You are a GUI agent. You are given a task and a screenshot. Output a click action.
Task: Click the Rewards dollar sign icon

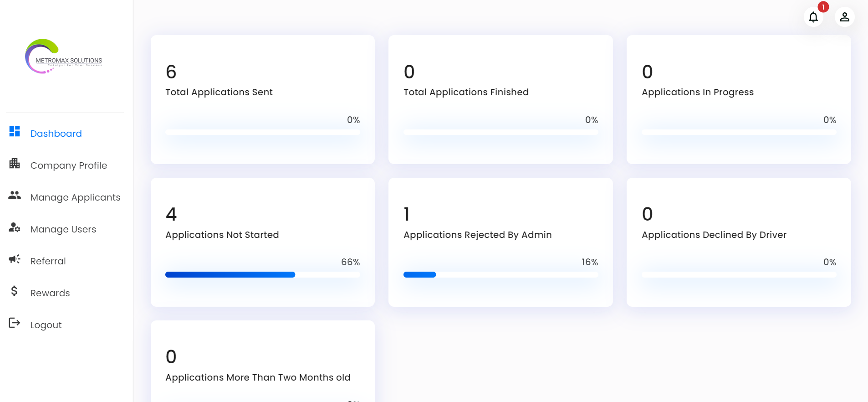[x=15, y=291]
